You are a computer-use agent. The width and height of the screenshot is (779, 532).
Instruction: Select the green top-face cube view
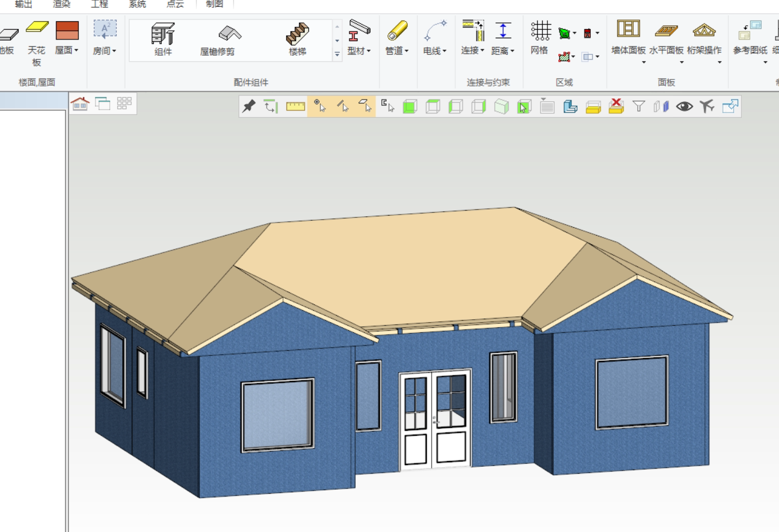(x=433, y=106)
